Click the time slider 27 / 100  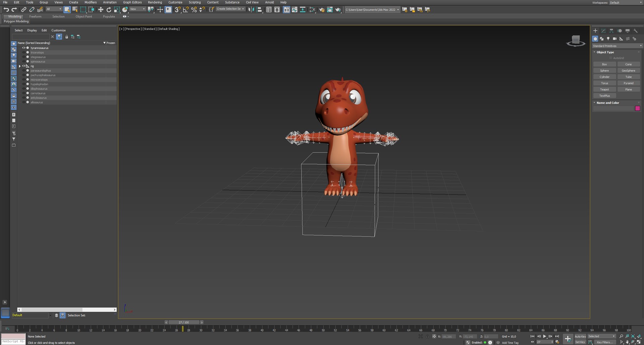(x=184, y=323)
